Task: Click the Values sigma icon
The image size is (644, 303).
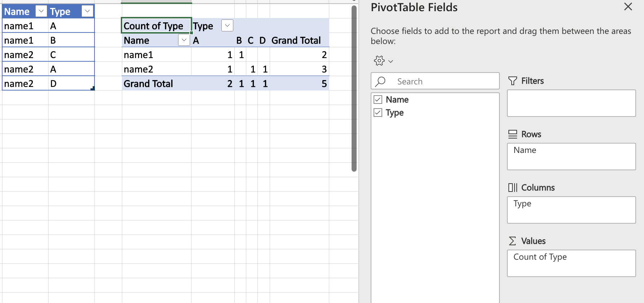Action: (512, 241)
